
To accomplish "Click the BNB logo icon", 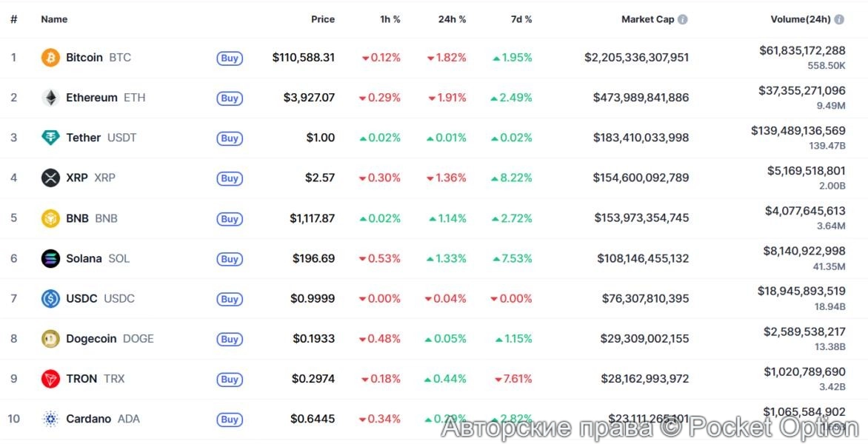I will coord(50,218).
